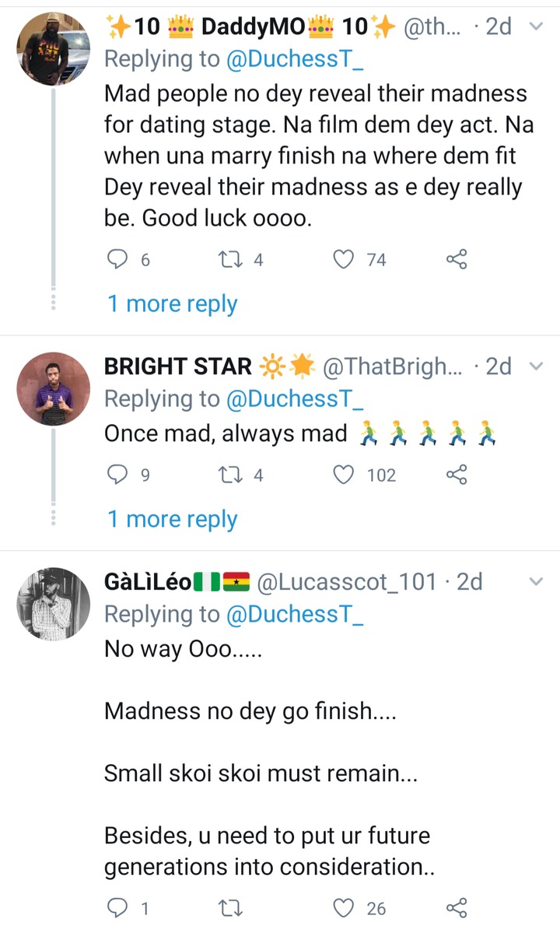Open the dropdown arrow on BRIGHT STAR's tweet
Image resolution: width=560 pixels, height=933 pixels.
pos(536,367)
